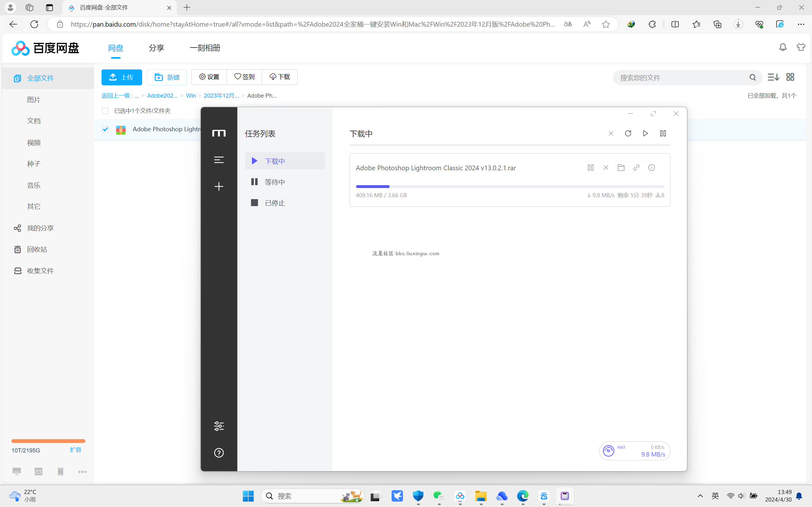Click the desktop client icon in sidebar footer
Viewport: 812px width, 507px height.
point(17,471)
